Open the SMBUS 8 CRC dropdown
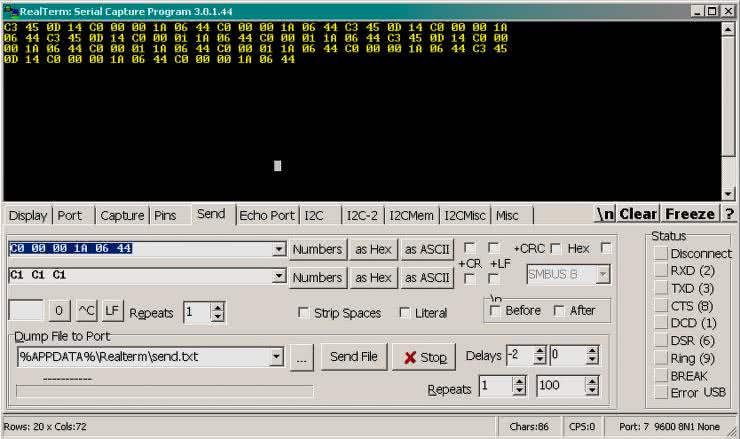Image resolution: width=740 pixels, height=439 pixels. pos(601,274)
